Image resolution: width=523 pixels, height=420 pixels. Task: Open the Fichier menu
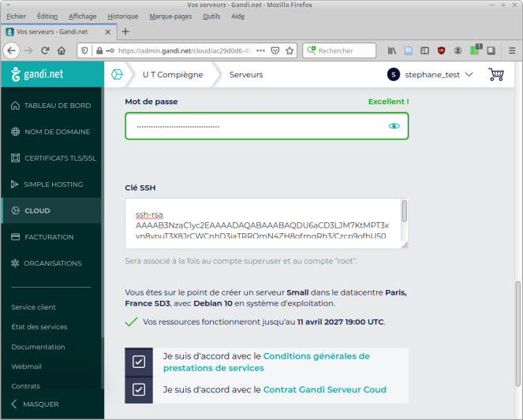click(x=16, y=17)
